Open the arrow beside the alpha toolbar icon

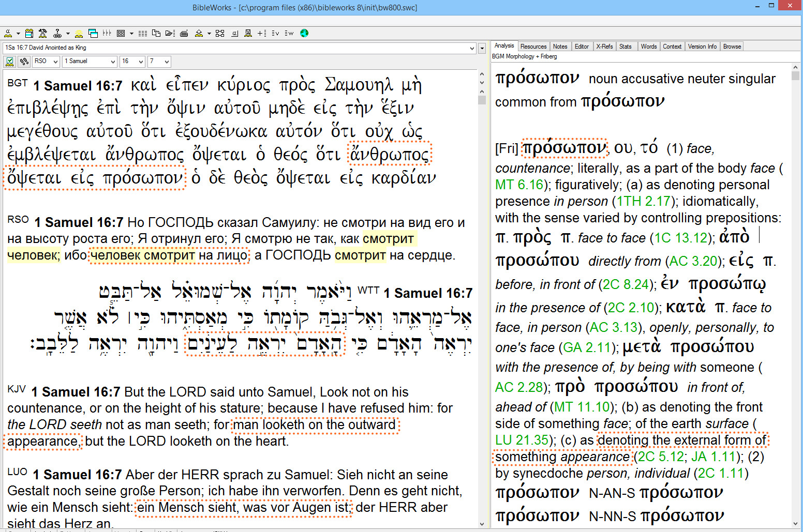point(18,34)
